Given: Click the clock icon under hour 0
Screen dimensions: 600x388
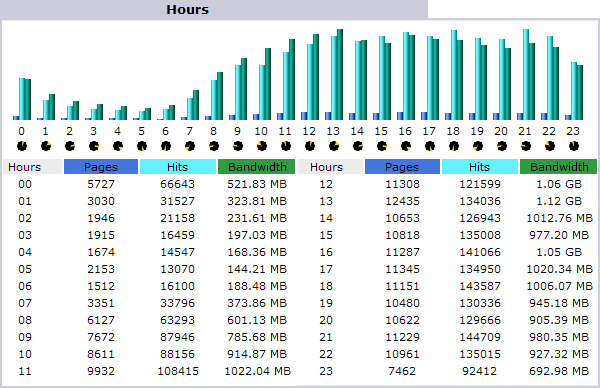Looking at the screenshot, I should (x=22, y=146).
